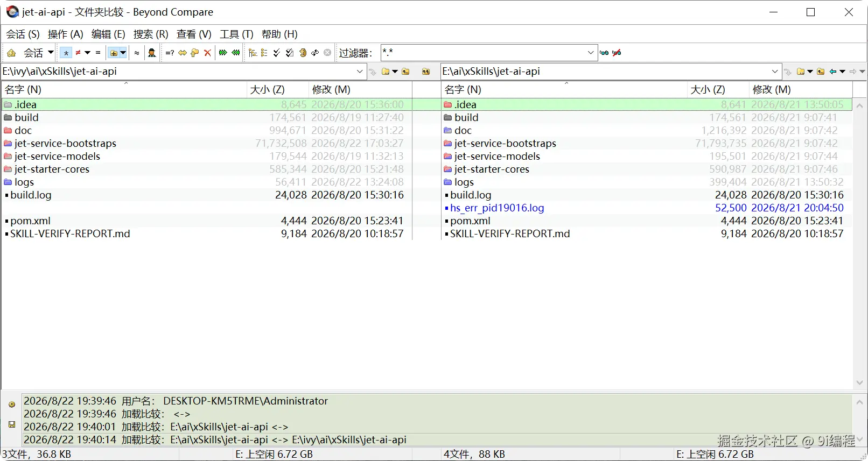Open the 工具 (T) menu

tap(236, 34)
